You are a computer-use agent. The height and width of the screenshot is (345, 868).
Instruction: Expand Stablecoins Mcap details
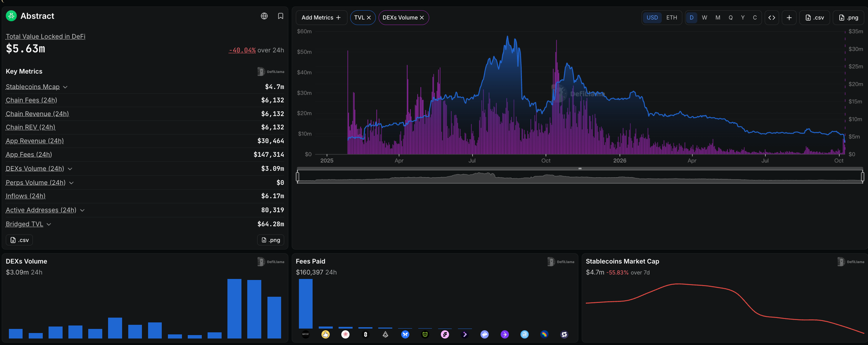(65, 87)
